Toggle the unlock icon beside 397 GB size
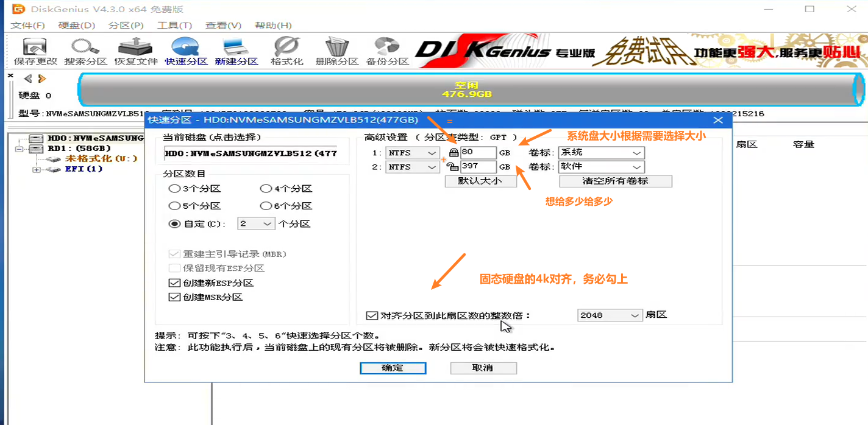This screenshot has height=425, width=868. click(452, 166)
